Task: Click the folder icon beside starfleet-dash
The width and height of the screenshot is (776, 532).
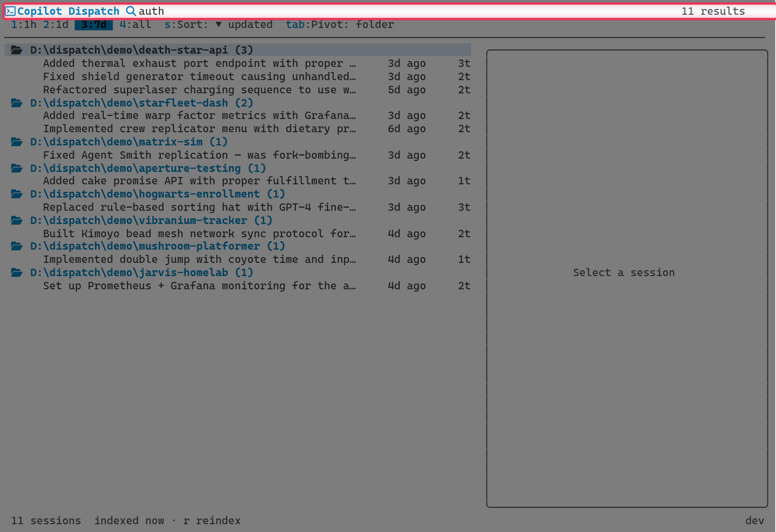Action: pyautogui.click(x=17, y=102)
